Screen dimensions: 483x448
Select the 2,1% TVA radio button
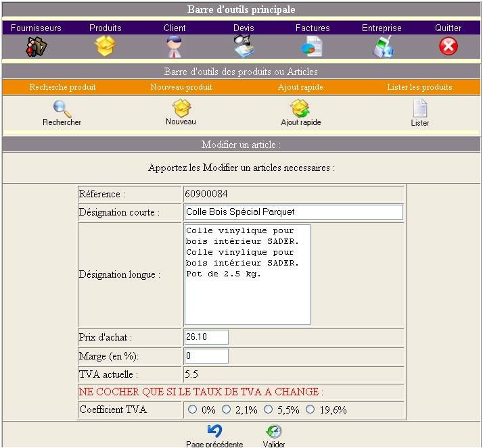pos(227,409)
